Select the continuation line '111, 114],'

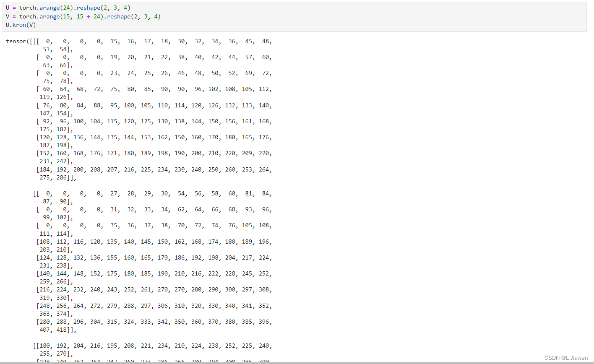pyautogui.click(x=56, y=234)
